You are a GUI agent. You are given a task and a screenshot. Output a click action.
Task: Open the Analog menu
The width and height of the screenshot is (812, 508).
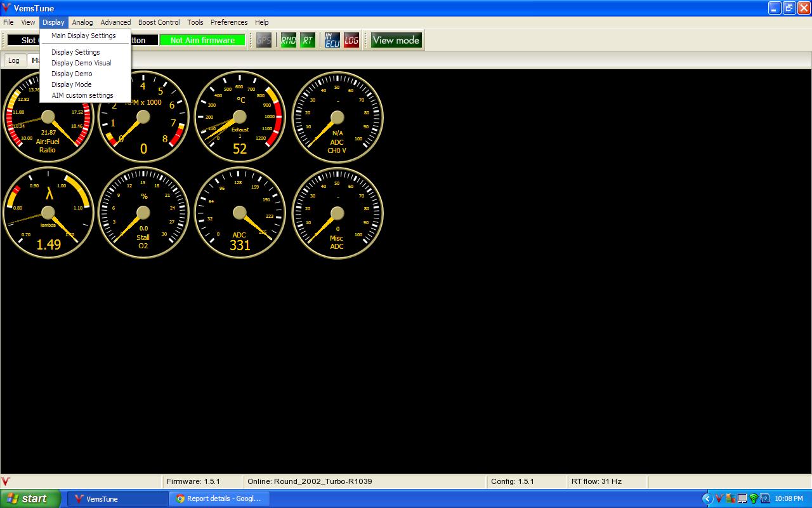82,22
